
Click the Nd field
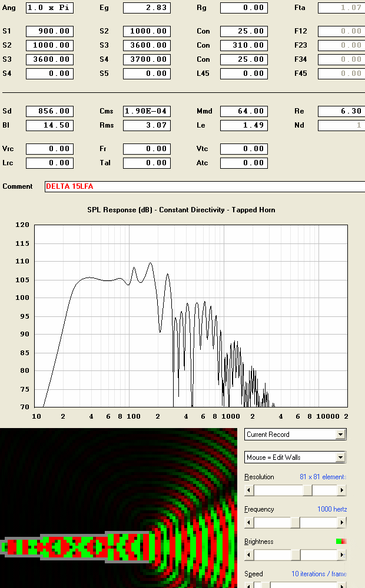click(x=341, y=125)
